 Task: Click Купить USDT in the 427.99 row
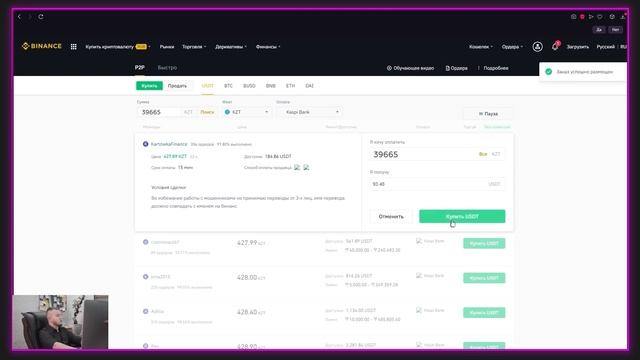point(484,243)
